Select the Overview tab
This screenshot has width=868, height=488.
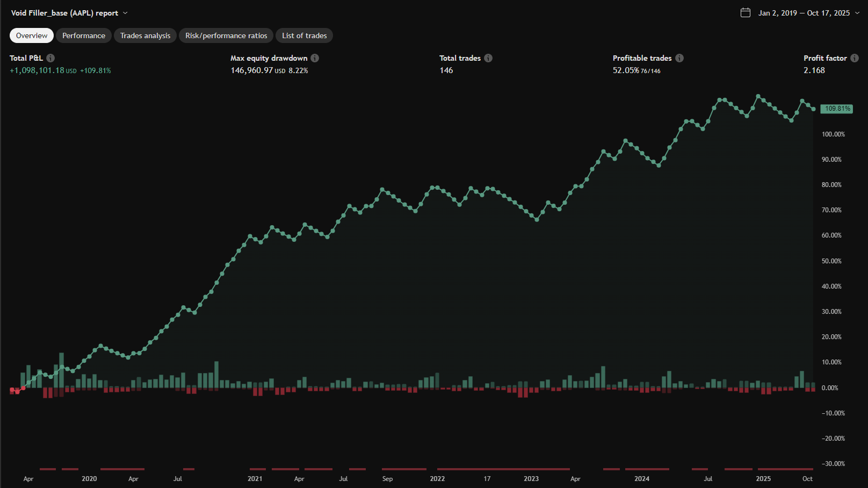[x=32, y=35]
